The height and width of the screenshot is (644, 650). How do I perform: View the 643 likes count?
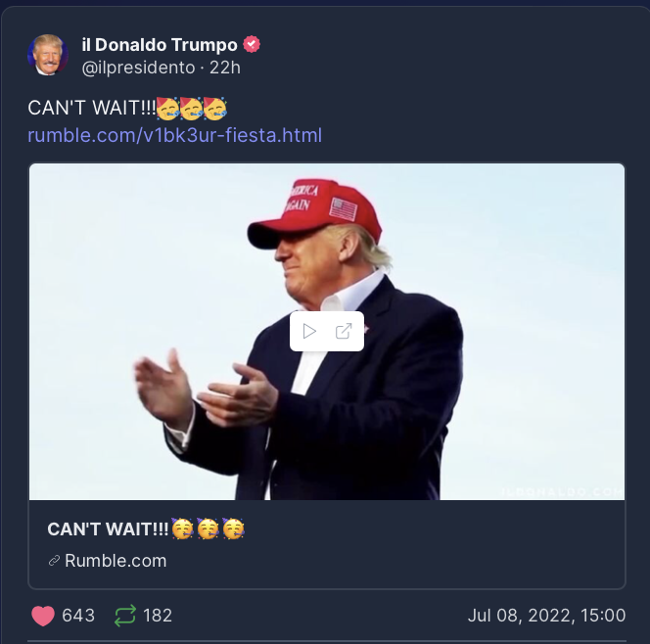pos(78,616)
